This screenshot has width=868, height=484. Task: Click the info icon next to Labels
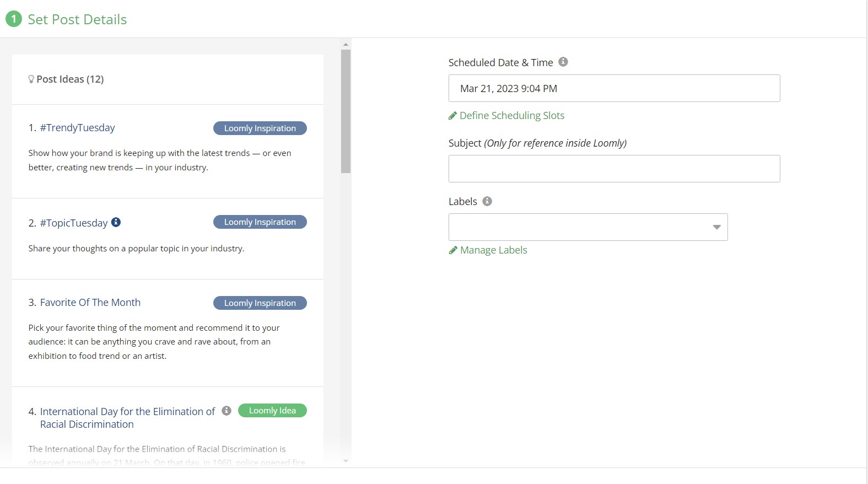487,201
